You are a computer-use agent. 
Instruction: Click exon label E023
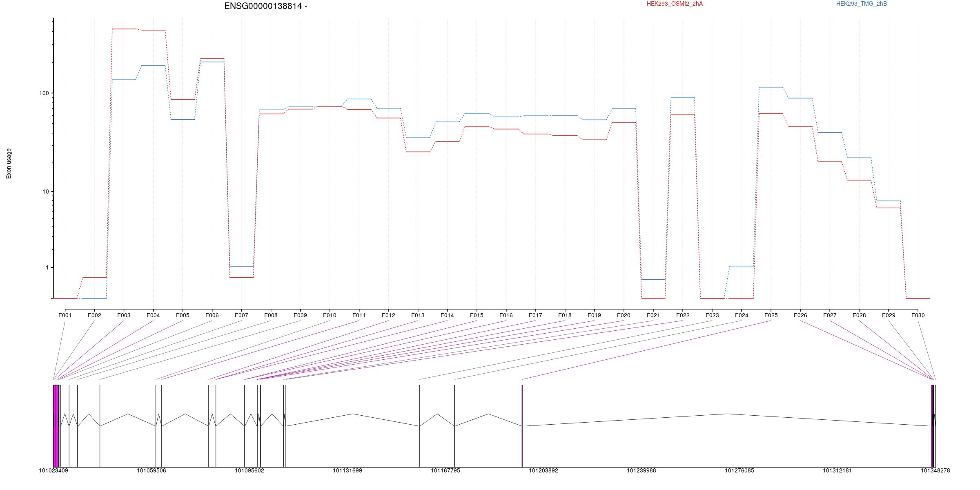click(x=712, y=315)
